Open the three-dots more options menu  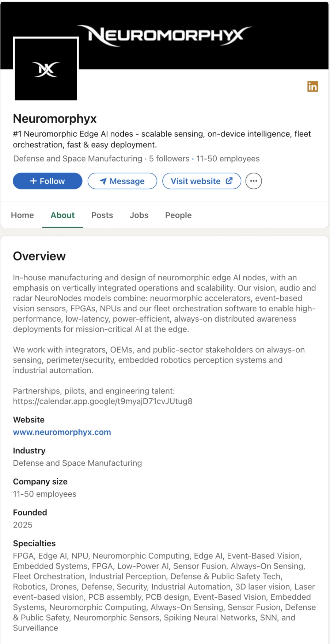tap(254, 181)
